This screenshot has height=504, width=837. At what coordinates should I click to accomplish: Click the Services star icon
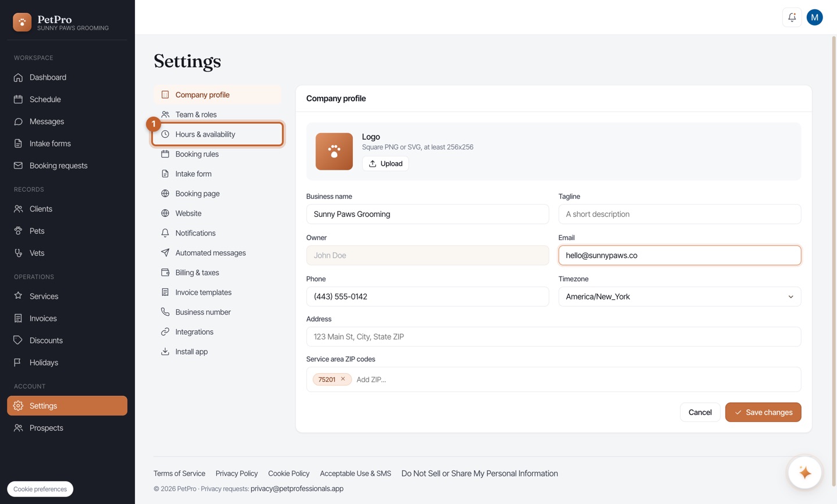(18, 296)
